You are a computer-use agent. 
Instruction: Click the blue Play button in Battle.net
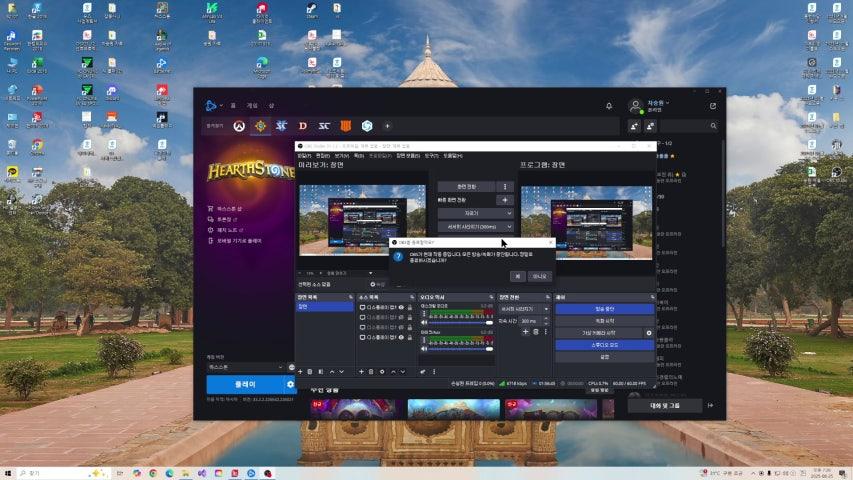point(245,384)
